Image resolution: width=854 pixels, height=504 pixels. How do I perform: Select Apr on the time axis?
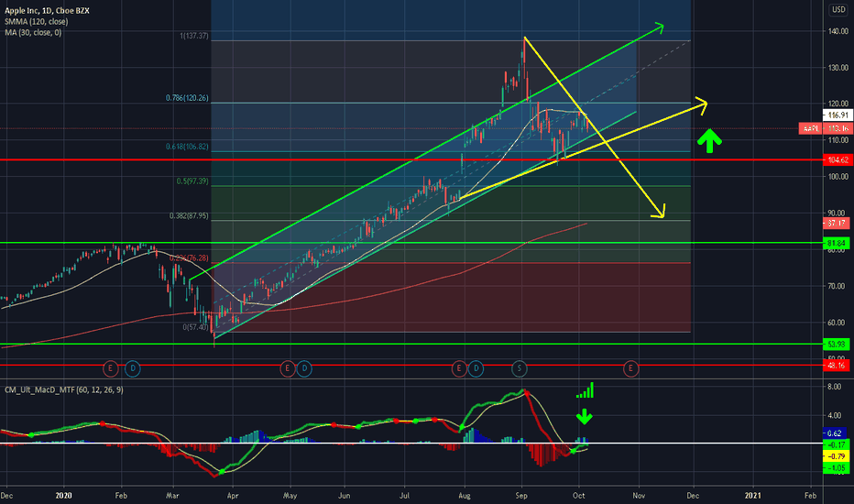coord(233,495)
